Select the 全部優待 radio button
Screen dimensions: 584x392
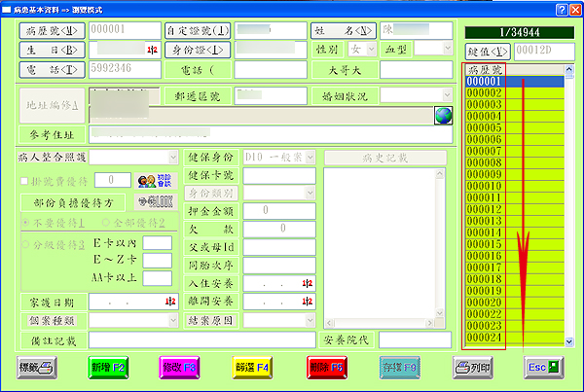pos(106,224)
